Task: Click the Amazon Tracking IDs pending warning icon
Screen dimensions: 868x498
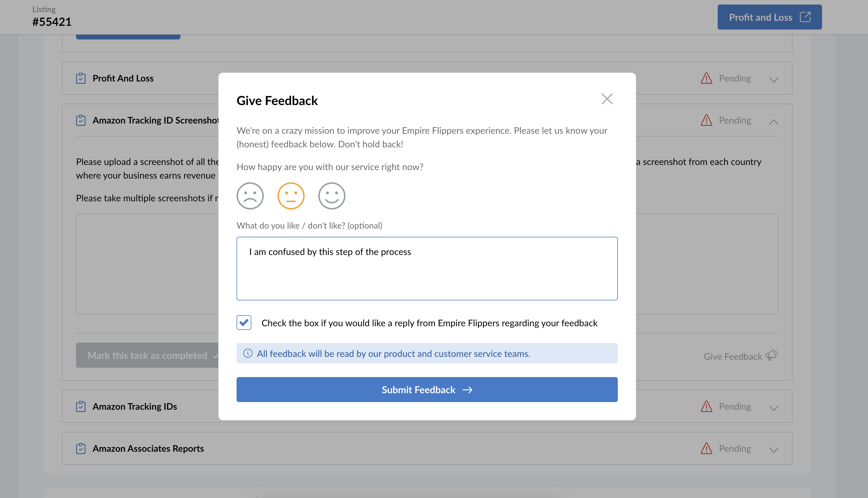Action: [706, 406]
